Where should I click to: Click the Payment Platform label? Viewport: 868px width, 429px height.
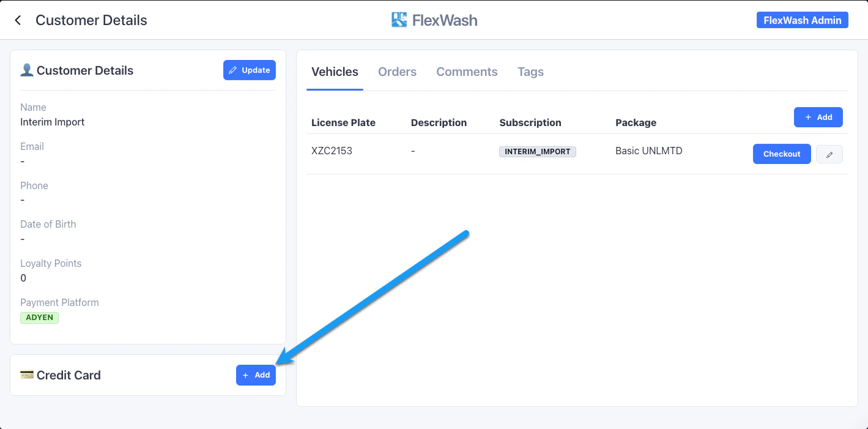tap(59, 302)
